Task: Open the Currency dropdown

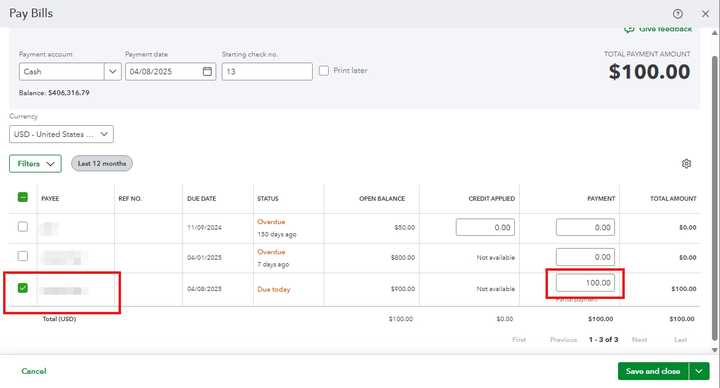Action: (x=62, y=134)
